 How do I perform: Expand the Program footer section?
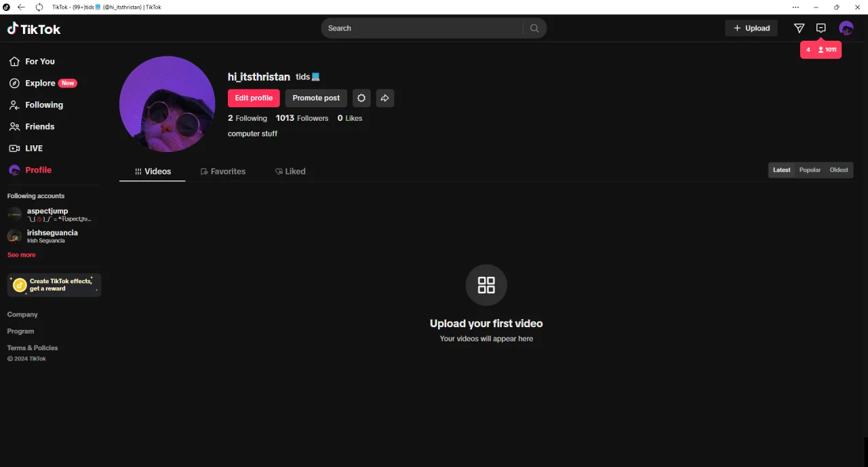click(x=20, y=331)
